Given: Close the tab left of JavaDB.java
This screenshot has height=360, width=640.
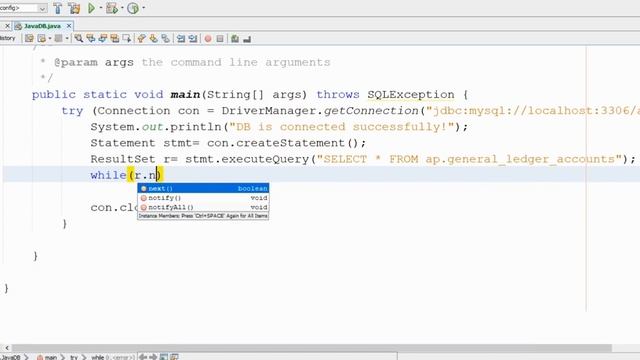Looking at the screenshot, I should 7,26.
